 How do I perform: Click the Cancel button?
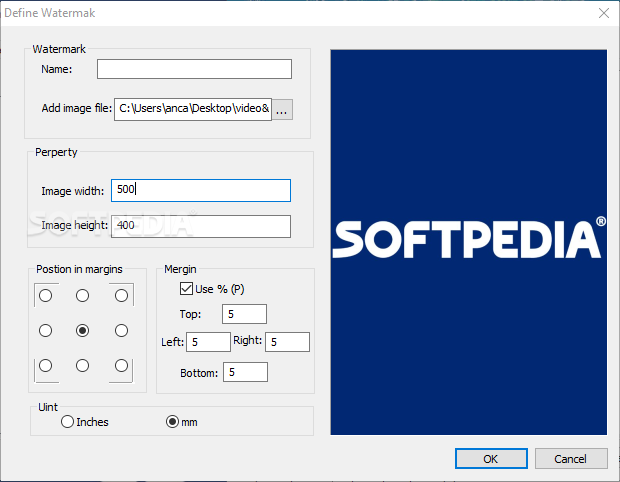(x=571, y=459)
